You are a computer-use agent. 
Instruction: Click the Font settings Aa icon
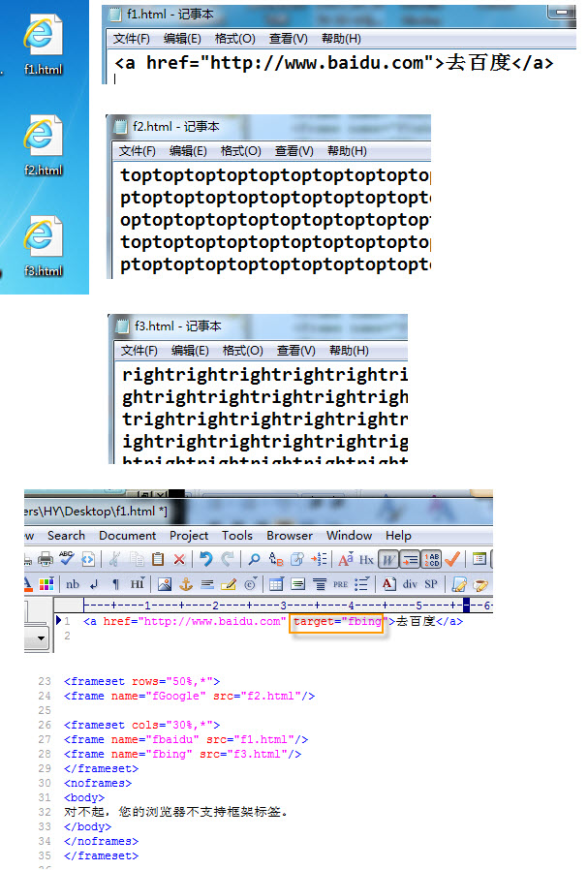(346, 559)
